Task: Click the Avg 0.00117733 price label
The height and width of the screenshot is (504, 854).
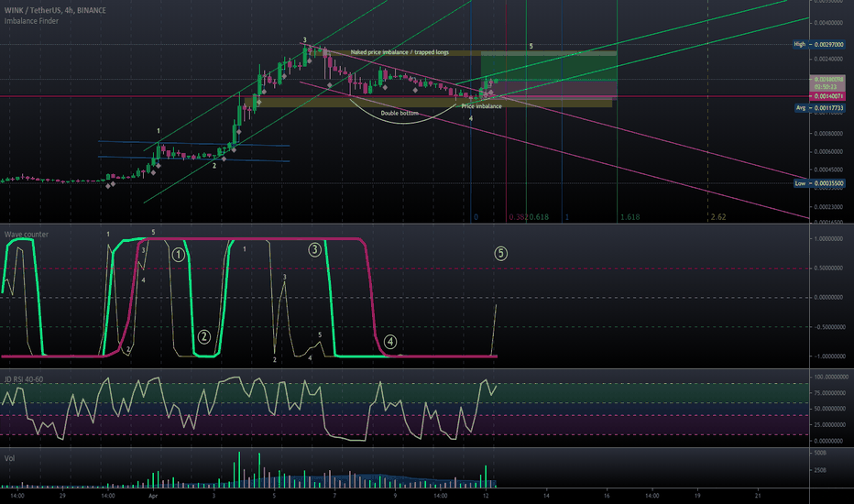Action: coord(819,108)
